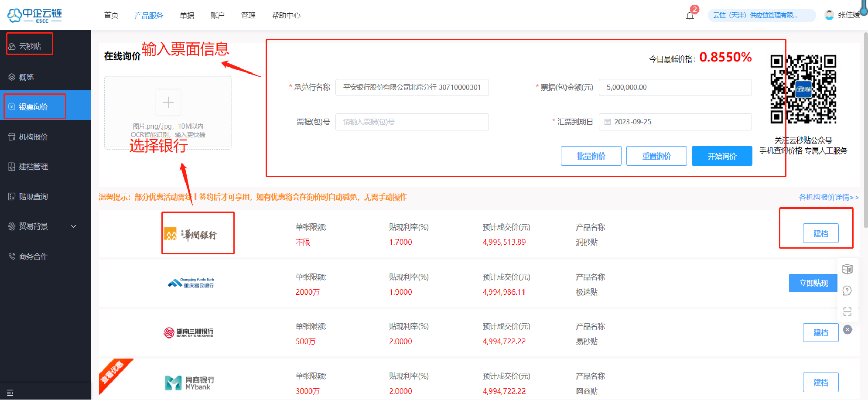Close the floating toolbar with the X icon

[x=847, y=330]
